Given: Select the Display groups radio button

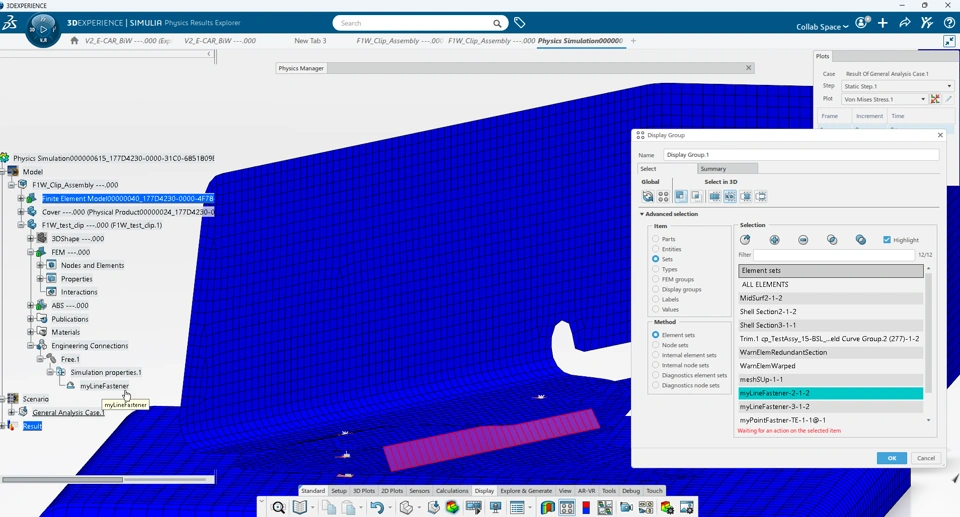Looking at the screenshot, I should pos(656,289).
